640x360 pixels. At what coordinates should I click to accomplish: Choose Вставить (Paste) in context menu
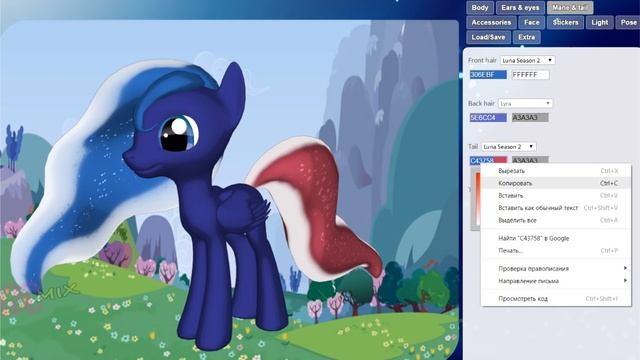pyautogui.click(x=556, y=196)
